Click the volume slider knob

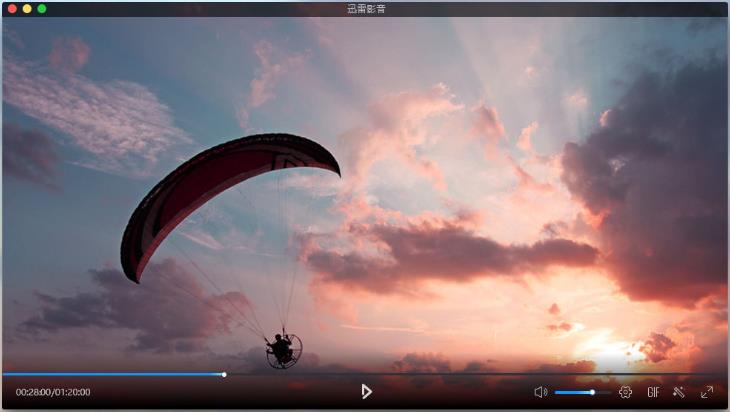pyautogui.click(x=592, y=392)
